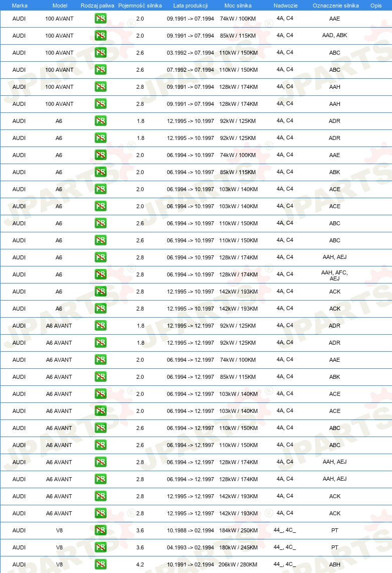The image size is (392, 573).
Task: Select the 10.1991 -> 02.1994 date cell
Action: tap(190, 564)
